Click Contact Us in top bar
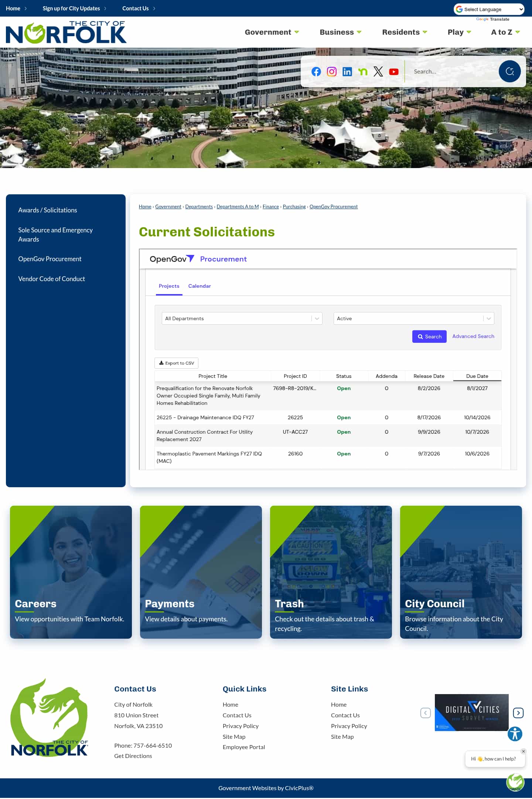Screen dimensions: 532x799 136,8
